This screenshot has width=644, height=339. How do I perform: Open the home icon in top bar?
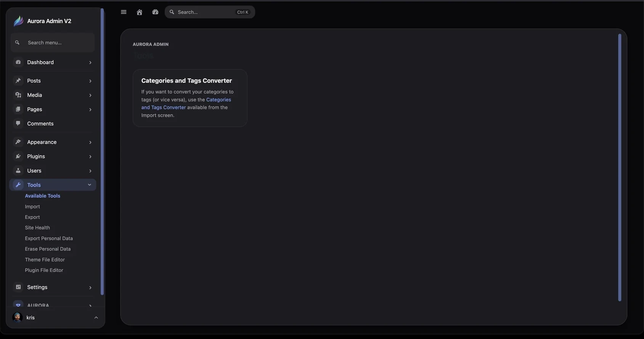[x=140, y=12]
